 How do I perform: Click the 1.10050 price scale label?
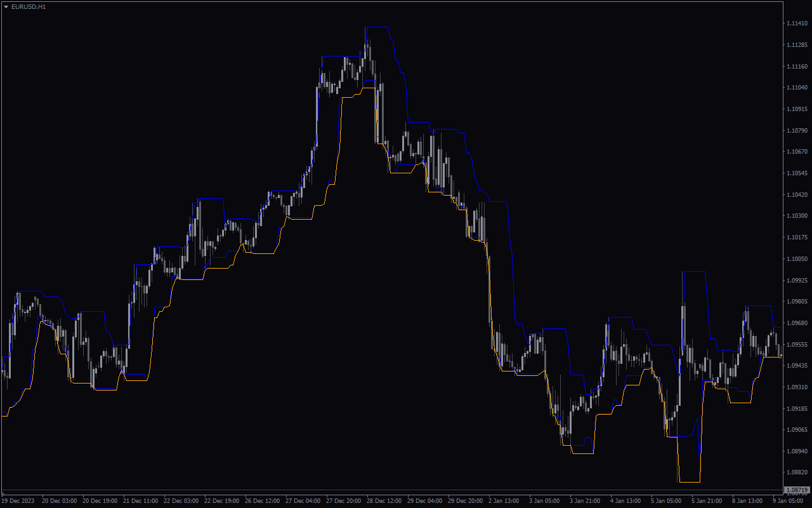pyautogui.click(x=797, y=258)
